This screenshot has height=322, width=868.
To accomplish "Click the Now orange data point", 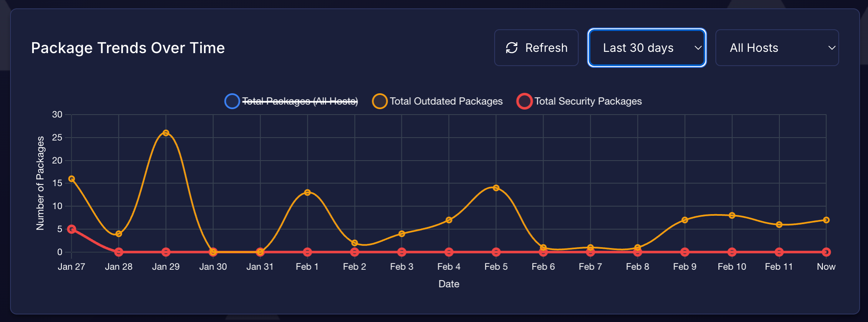I will (x=826, y=220).
